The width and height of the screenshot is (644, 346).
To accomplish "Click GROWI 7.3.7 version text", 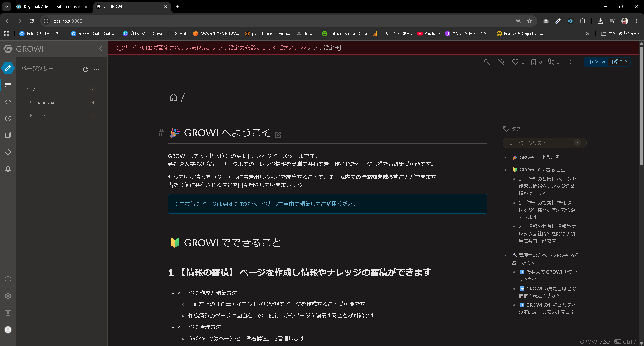I will 595,342.
